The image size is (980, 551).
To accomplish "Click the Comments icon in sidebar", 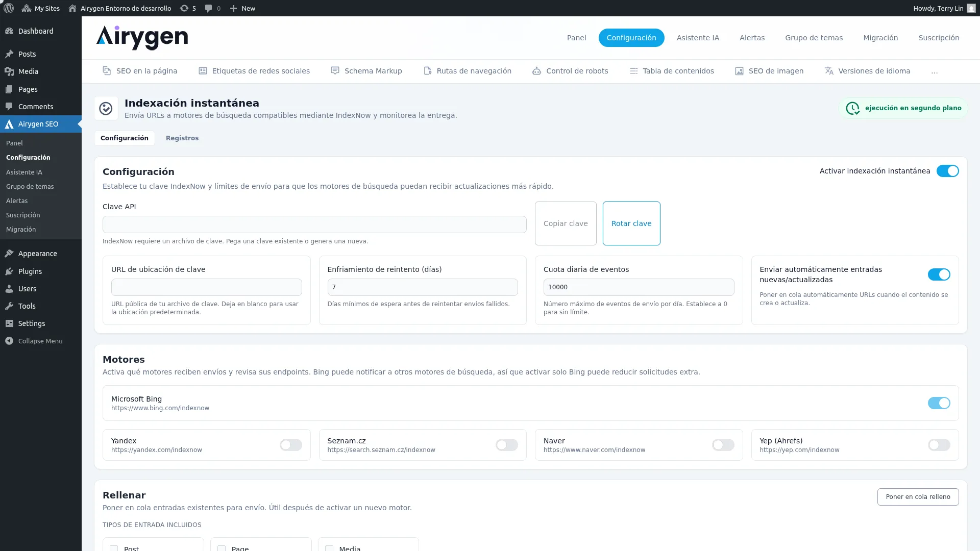I will (9, 107).
